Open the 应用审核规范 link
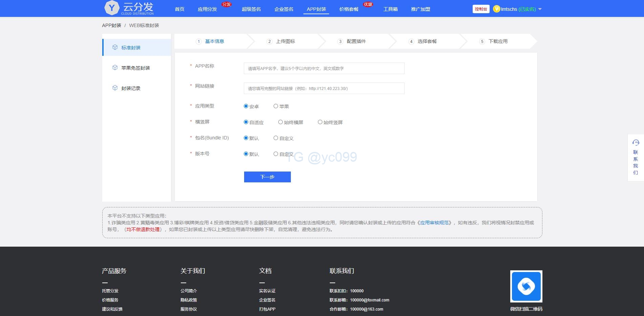Screen dimensions: 644x316 [434, 222]
